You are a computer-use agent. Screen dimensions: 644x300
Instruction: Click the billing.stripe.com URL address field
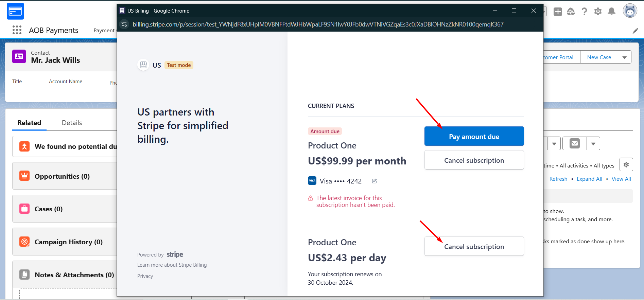[x=318, y=24]
